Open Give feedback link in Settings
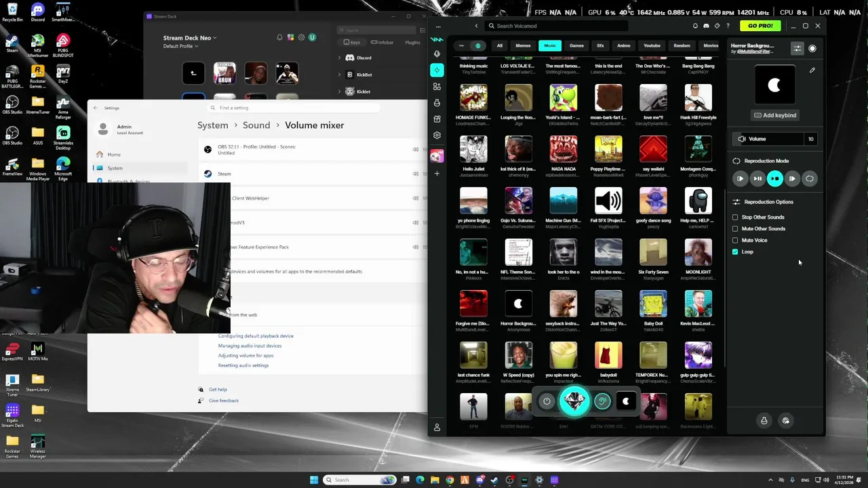868x488 pixels. tap(224, 401)
